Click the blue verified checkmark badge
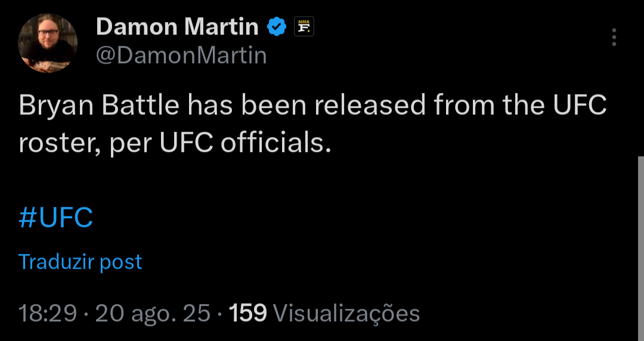The width and height of the screenshot is (644, 341). [x=277, y=27]
